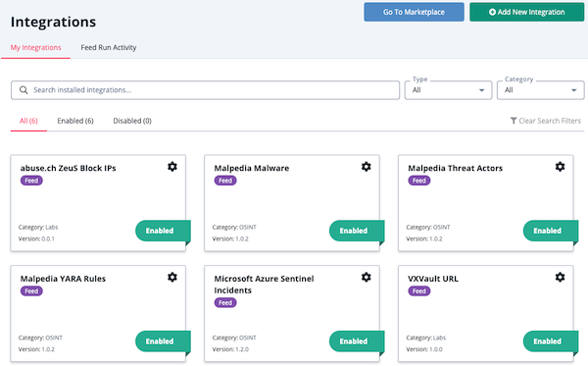Image resolution: width=588 pixels, height=366 pixels.
Task: Click Go To Marketplace button
Action: [414, 12]
